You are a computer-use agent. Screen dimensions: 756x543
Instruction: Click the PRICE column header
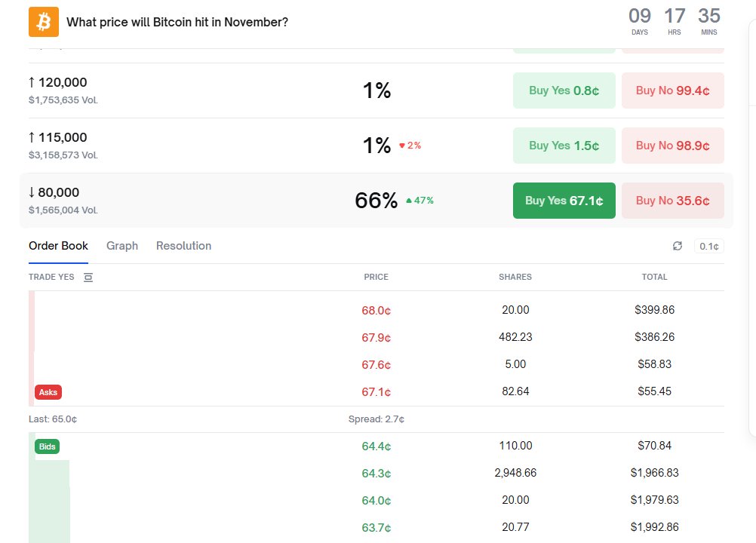pos(376,277)
